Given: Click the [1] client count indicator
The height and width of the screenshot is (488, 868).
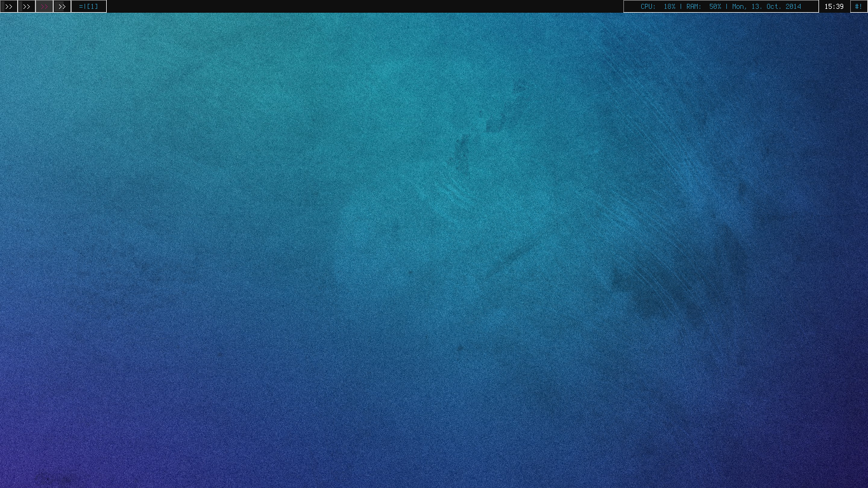Looking at the screenshot, I should pos(93,6).
